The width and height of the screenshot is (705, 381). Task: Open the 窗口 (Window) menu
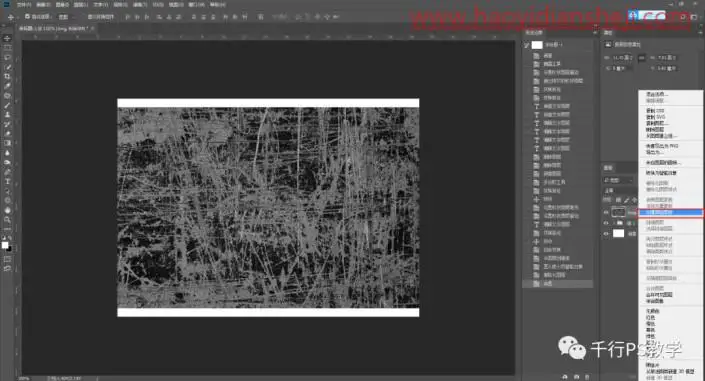click(196, 4)
